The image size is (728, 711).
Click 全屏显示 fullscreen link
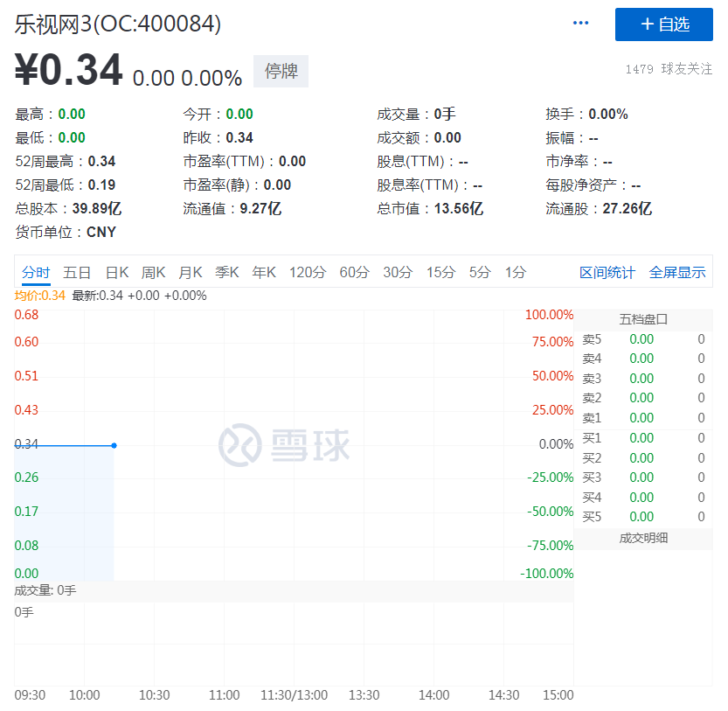point(677,272)
